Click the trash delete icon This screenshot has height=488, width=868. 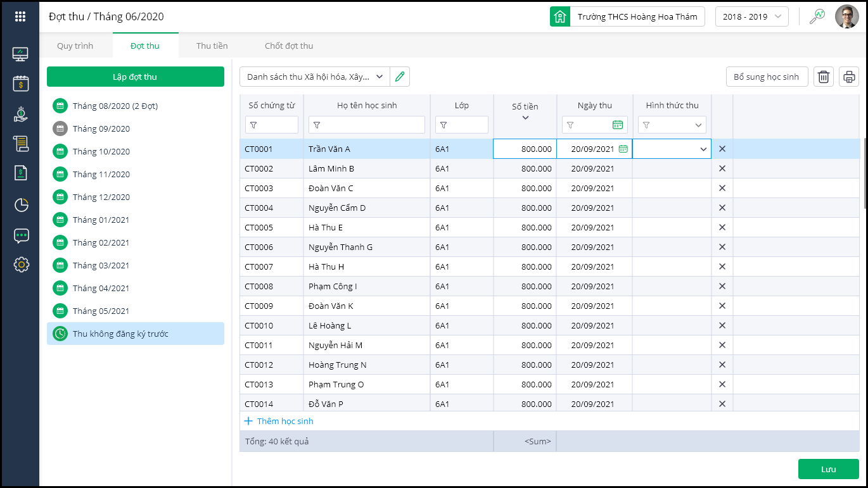[823, 77]
